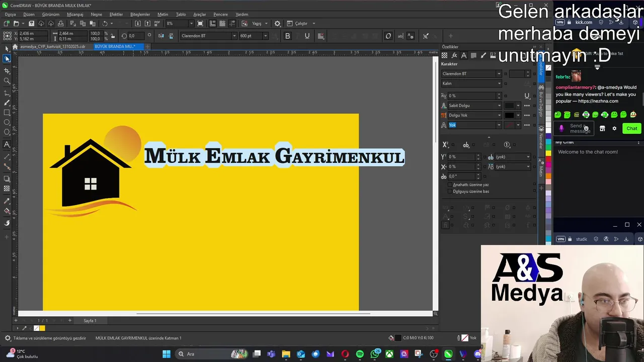Select the Artistic Media brush tool
This screenshot has height=362, width=644.
coord(7,103)
